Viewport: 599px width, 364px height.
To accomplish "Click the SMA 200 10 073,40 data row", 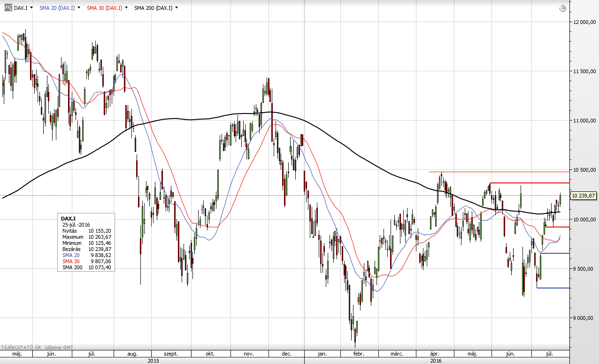I will (x=87, y=267).
